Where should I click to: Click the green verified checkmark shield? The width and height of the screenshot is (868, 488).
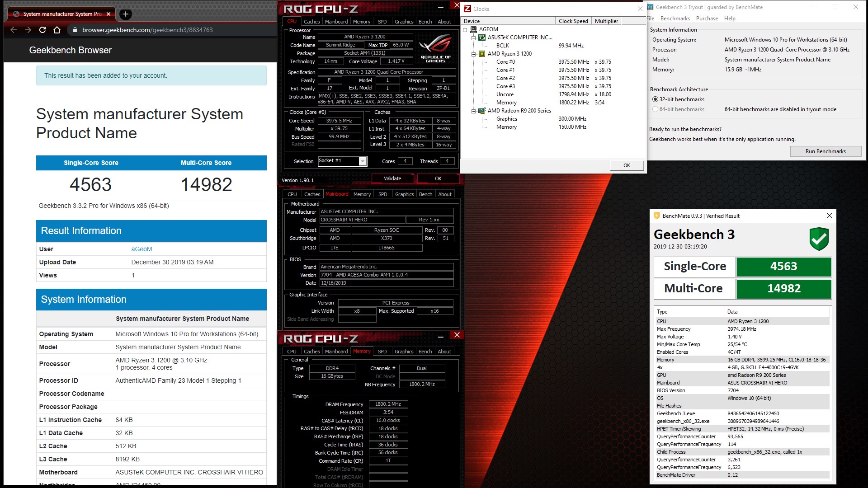(819, 239)
